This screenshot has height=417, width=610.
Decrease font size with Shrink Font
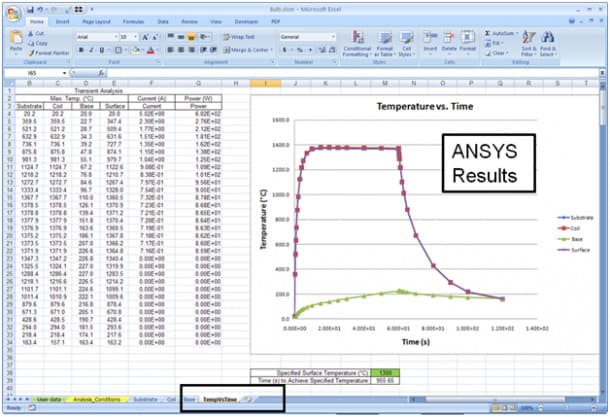pos(155,37)
